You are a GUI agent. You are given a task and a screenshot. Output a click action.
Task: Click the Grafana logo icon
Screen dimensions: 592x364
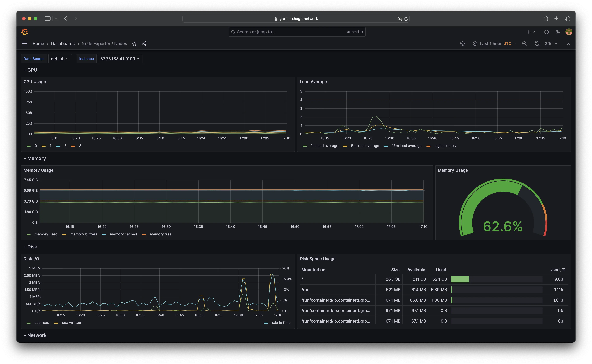tap(25, 32)
